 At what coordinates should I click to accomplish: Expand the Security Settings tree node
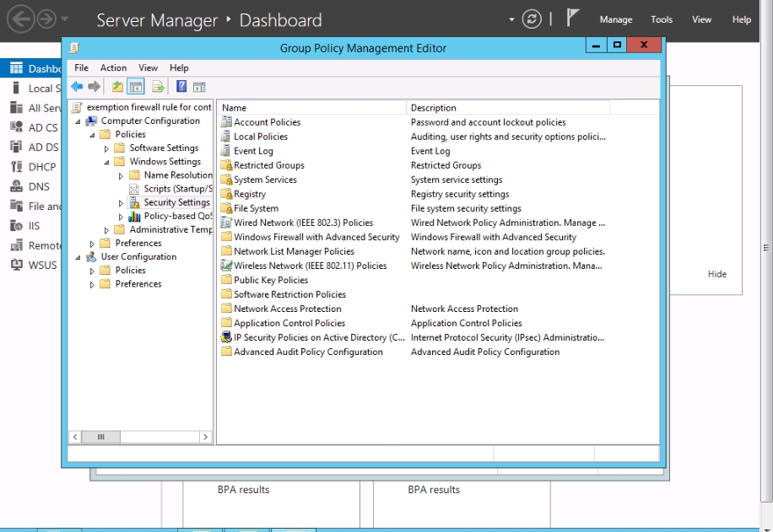coord(121,203)
